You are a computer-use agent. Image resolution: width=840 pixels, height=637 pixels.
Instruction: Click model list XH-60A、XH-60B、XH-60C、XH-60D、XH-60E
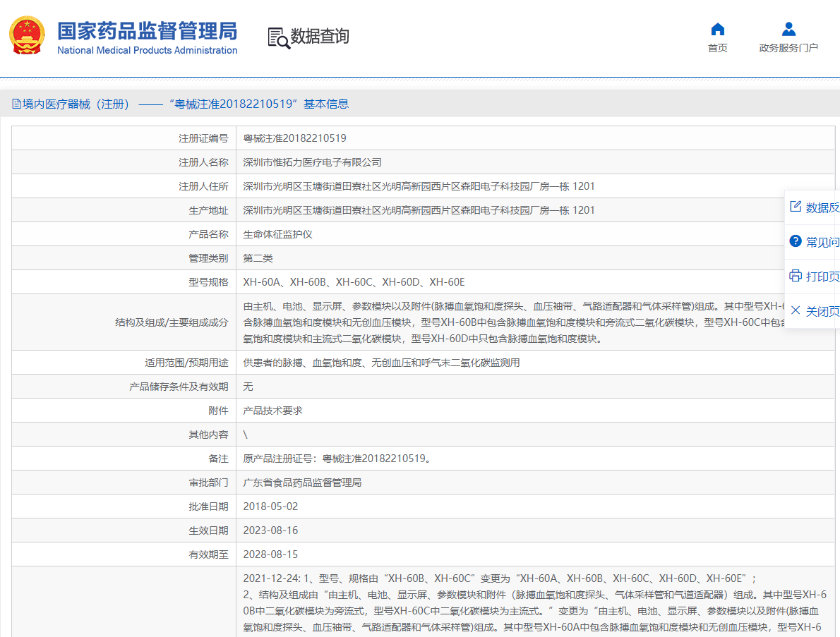(354, 282)
